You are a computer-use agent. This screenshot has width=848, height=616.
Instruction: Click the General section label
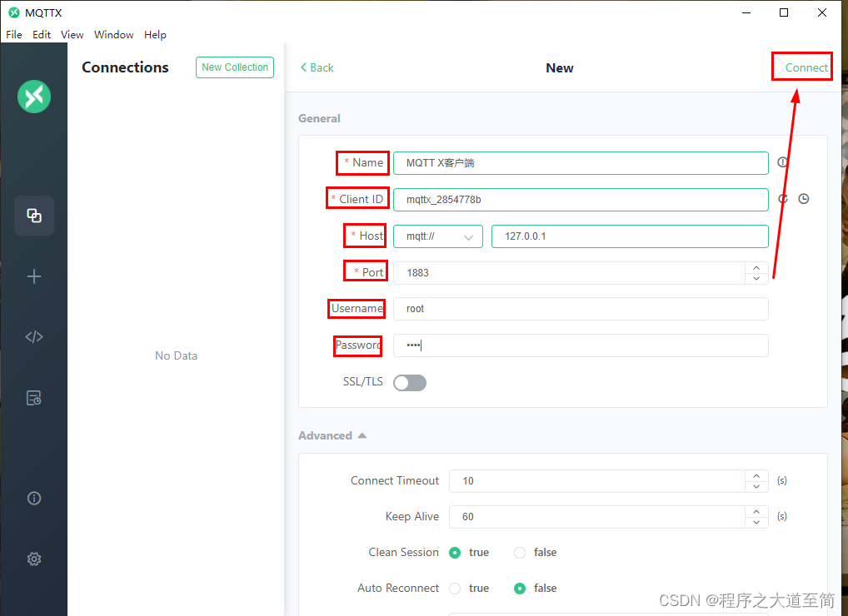(x=320, y=118)
